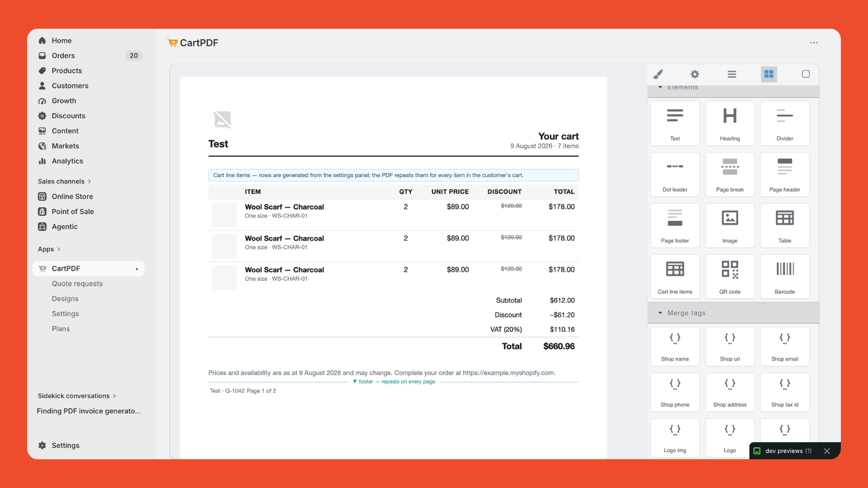Image resolution: width=868 pixels, height=488 pixels.
Task: Click the Orders count badge 20
Action: pos(133,55)
